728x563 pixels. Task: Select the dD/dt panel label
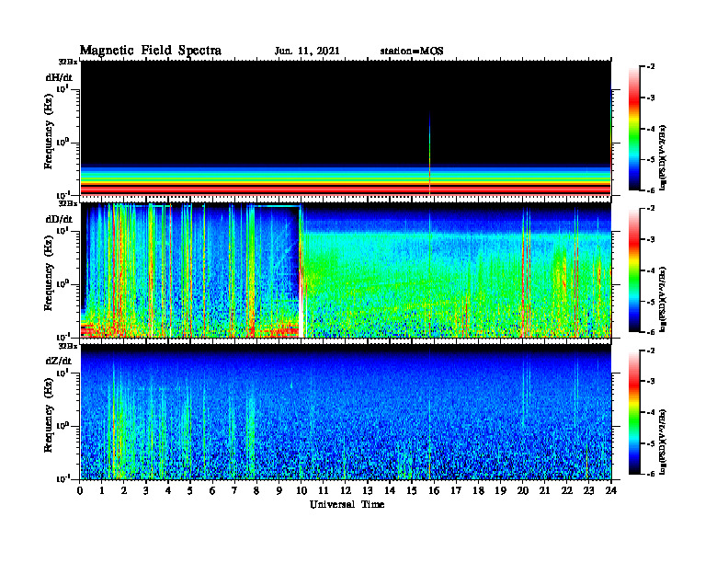[59, 219]
